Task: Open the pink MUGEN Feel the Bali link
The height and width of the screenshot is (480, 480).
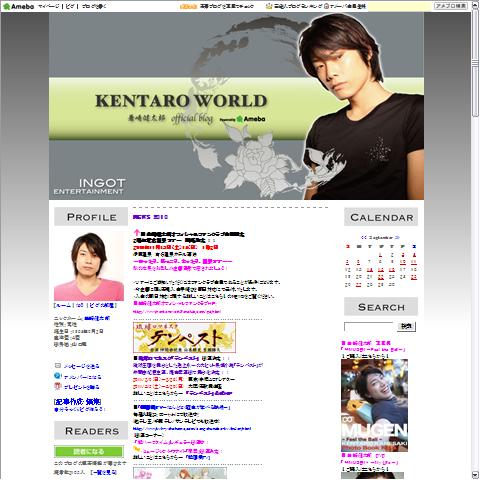Action: point(373,350)
